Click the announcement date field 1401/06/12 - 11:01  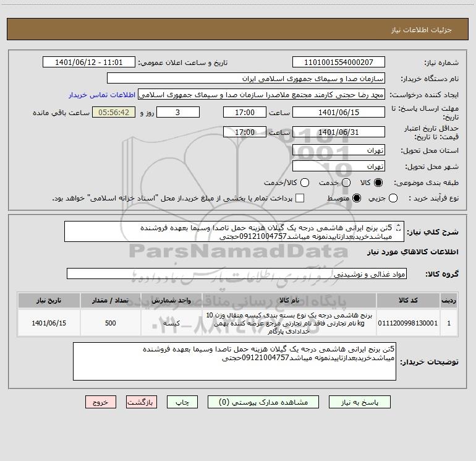click(x=88, y=62)
